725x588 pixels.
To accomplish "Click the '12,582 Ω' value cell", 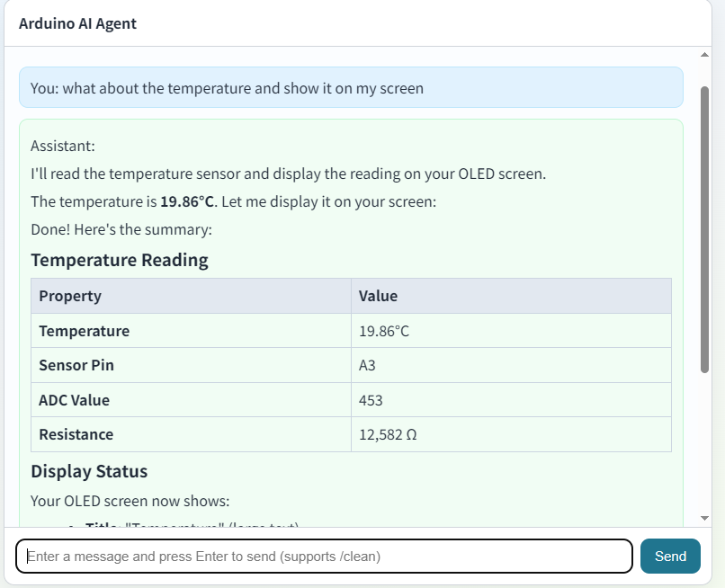I will pyautogui.click(x=512, y=434).
